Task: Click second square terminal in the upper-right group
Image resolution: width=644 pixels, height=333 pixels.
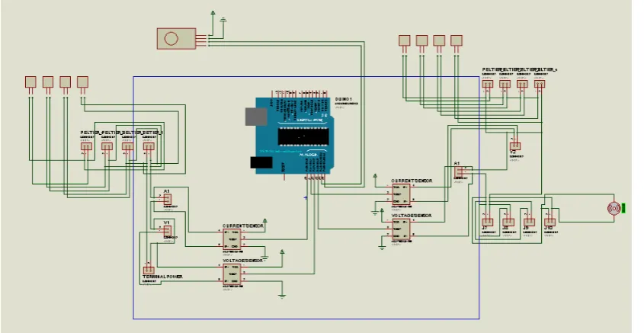Action: coord(421,40)
